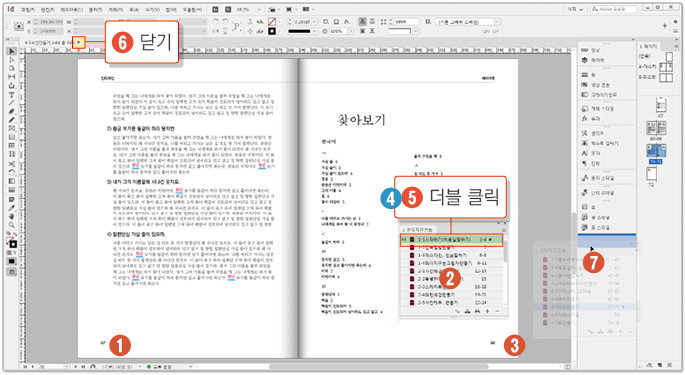This screenshot has width=685, height=375.
Task: Open the Swatches (색상 견본) panel icon
Action: coord(585,85)
